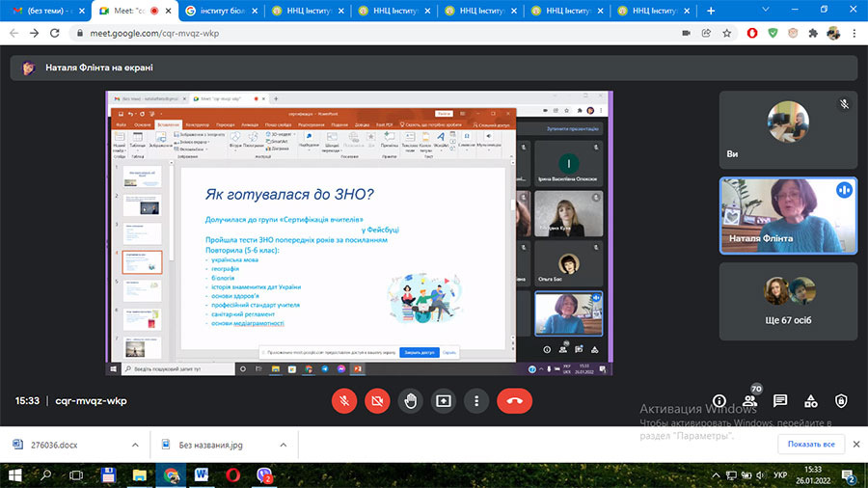Bookmark this page with star icon
The image size is (868, 488).
727,33
